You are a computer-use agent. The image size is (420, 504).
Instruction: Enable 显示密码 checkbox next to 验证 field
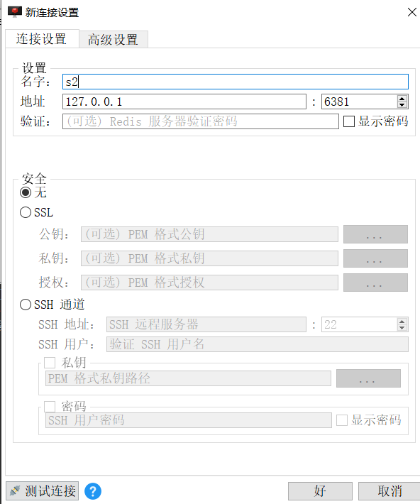[x=349, y=121]
